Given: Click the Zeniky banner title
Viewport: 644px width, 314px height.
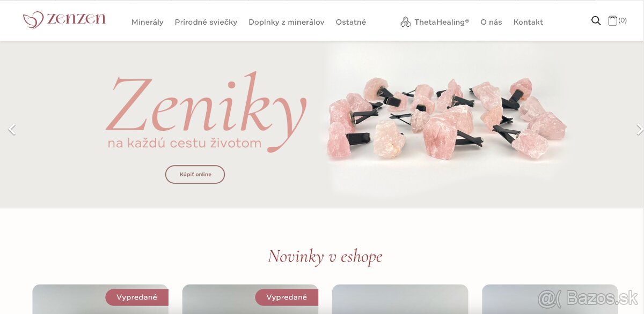Looking at the screenshot, I should (x=206, y=107).
